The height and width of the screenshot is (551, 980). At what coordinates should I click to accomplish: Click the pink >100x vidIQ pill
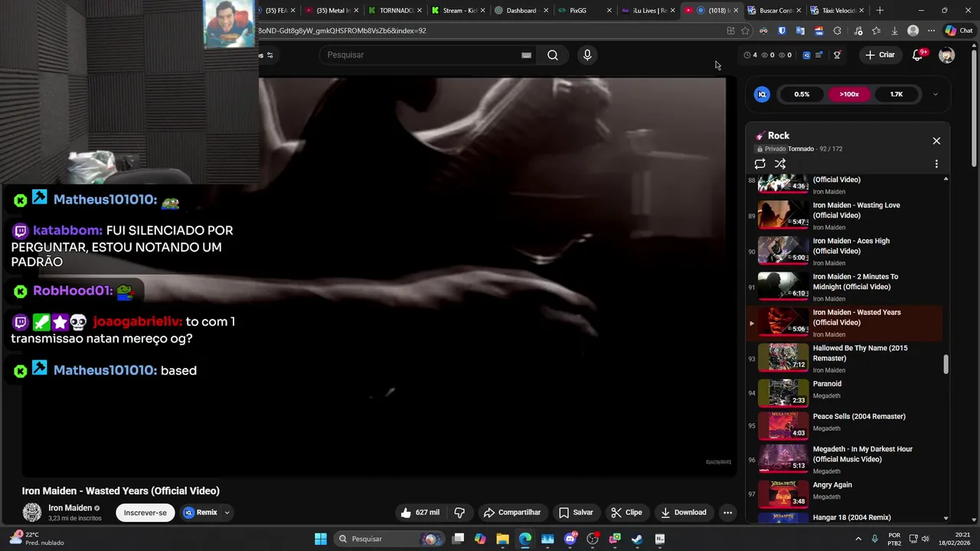pos(849,94)
